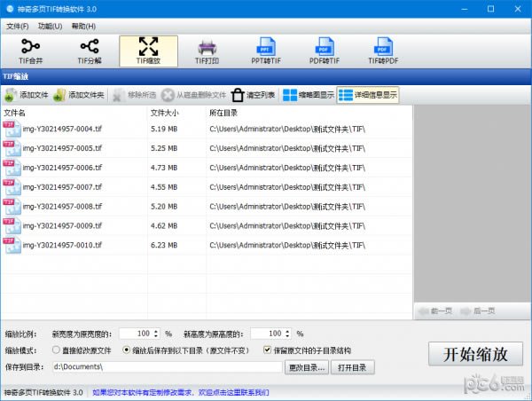Click the 保存到目录 path input field

[x=168, y=366]
